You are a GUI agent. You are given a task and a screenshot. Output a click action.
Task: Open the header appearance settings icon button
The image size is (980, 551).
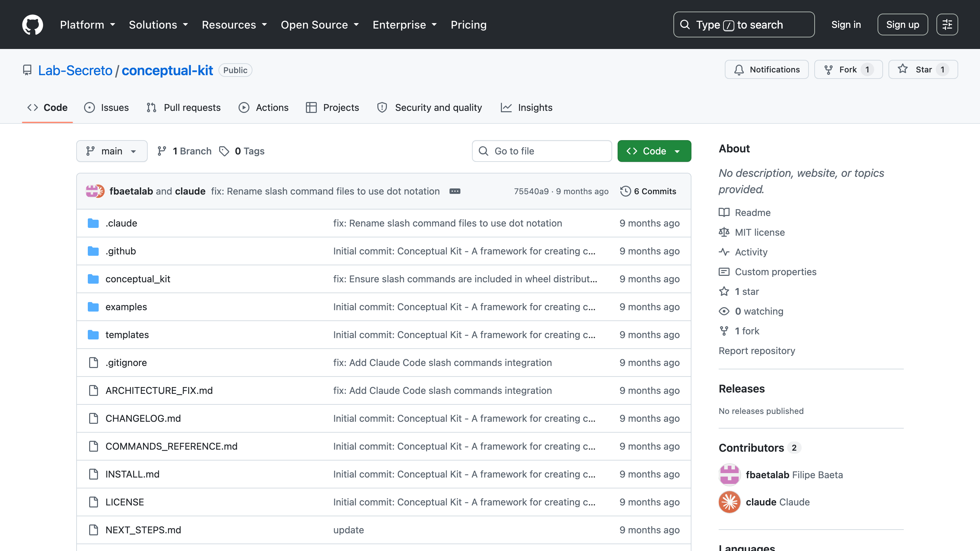pos(947,25)
